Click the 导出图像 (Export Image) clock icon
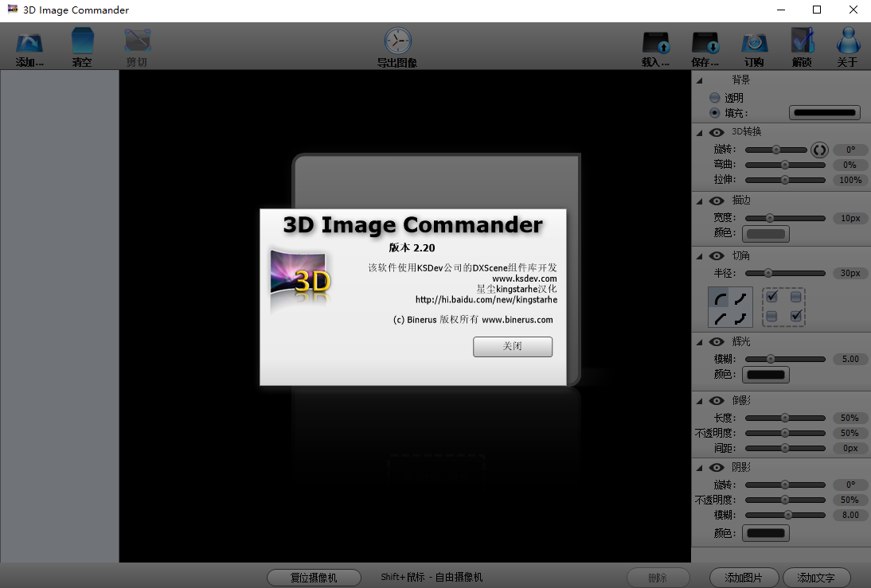 397,40
